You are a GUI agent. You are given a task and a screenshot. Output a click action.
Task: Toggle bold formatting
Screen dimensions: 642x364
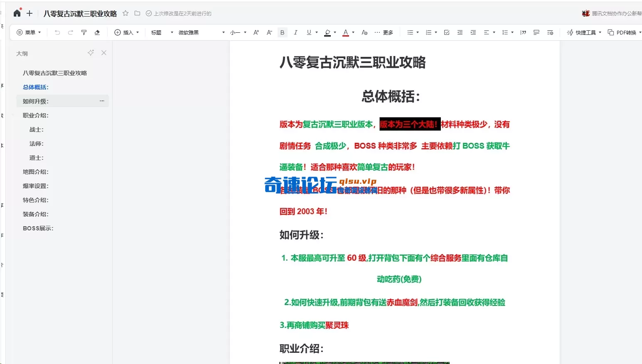tap(283, 32)
